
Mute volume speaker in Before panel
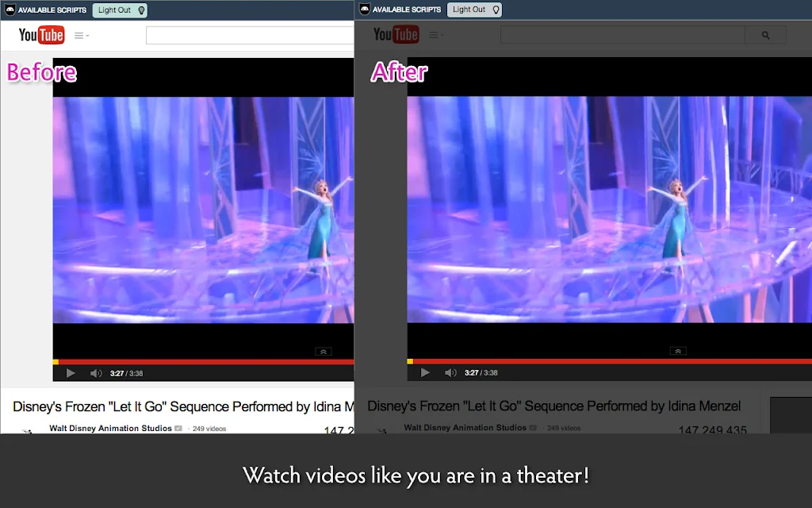click(x=96, y=373)
